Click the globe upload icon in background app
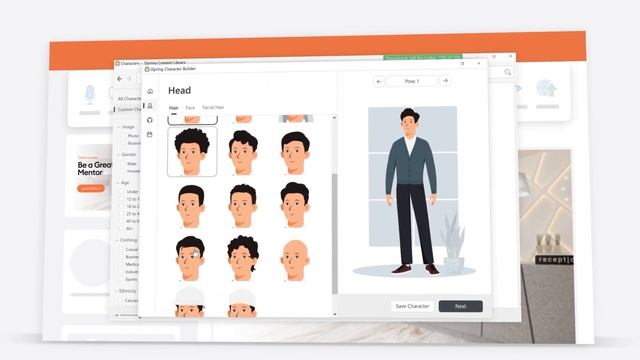The image size is (640, 360). [x=547, y=89]
